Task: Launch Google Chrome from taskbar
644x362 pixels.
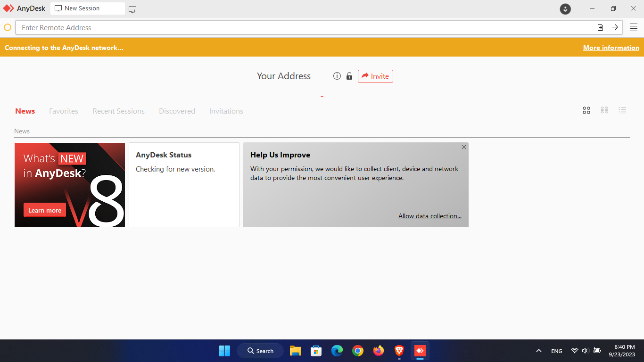Action: (x=358, y=351)
